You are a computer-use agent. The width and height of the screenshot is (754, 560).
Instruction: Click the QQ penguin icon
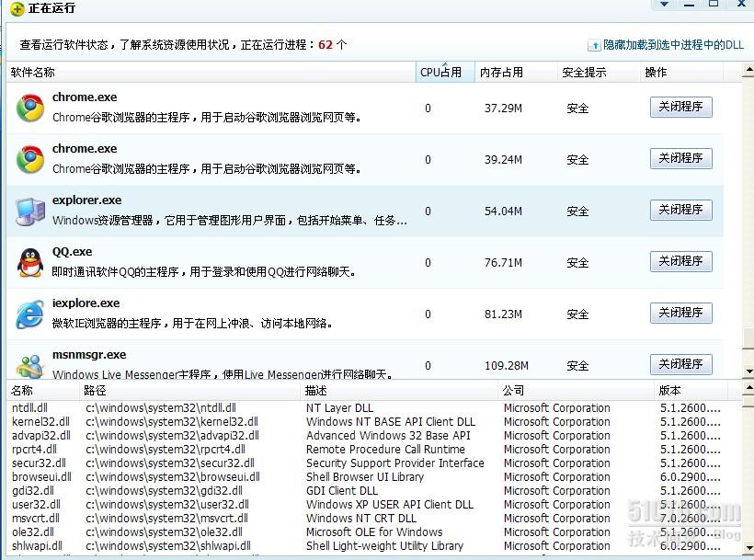click(x=29, y=262)
